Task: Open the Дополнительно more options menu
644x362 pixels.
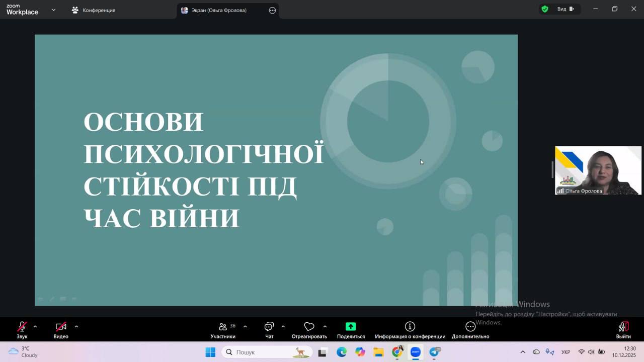Action: point(470,327)
